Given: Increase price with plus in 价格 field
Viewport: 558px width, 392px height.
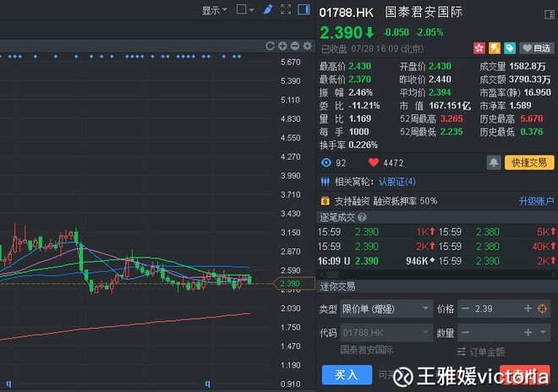Looking at the screenshot, I should click(528, 308).
